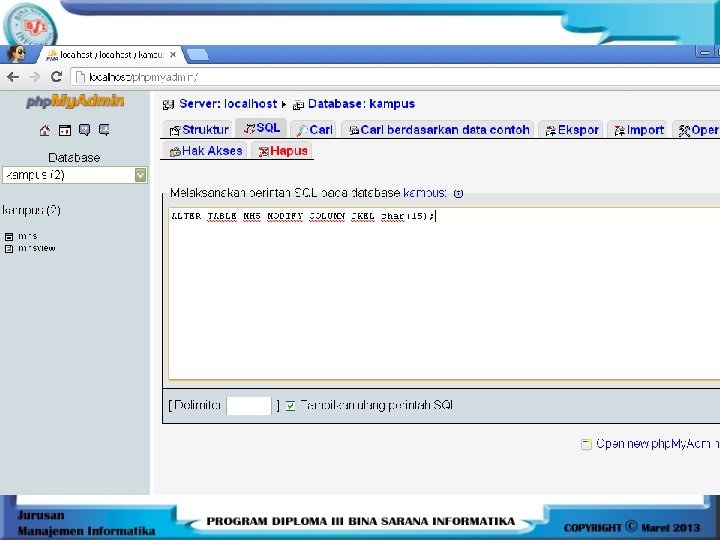Toggle Tampilkan ulang perintah SQL checkbox
This screenshot has height=540, width=720.
pyautogui.click(x=290, y=405)
